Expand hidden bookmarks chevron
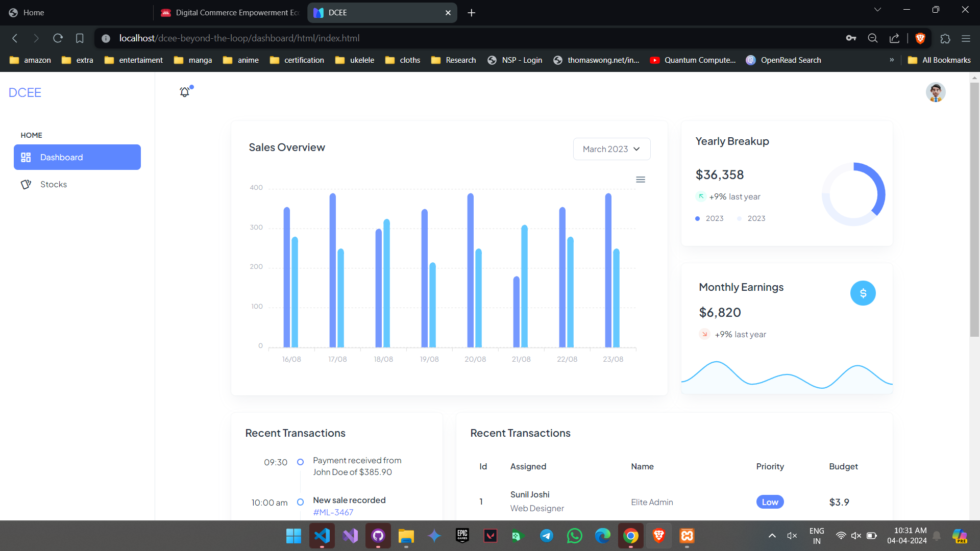The image size is (980, 551). pyautogui.click(x=892, y=60)
